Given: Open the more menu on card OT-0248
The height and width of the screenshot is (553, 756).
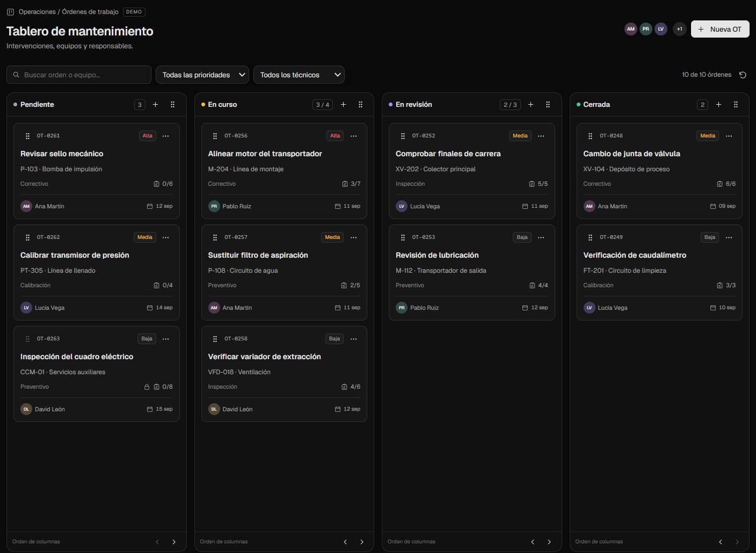Looking at the screenshot, I should [729, 136].
